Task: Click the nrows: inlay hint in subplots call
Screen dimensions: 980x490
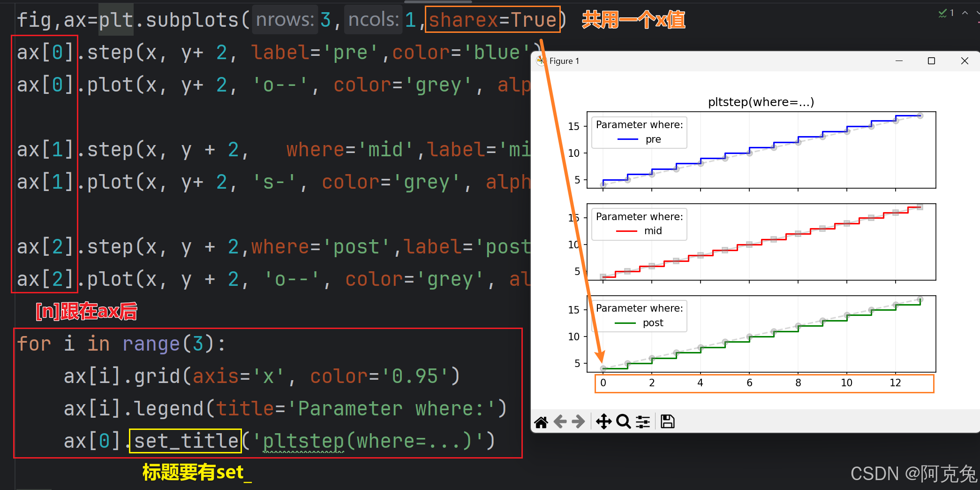Action: (285, 19)
